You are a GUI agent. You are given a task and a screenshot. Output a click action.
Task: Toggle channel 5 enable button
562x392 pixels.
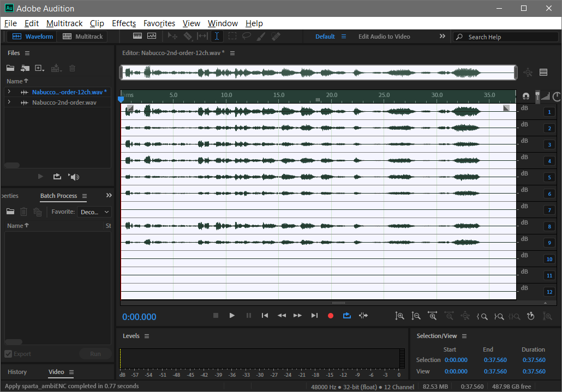click(x=549, y=177)
